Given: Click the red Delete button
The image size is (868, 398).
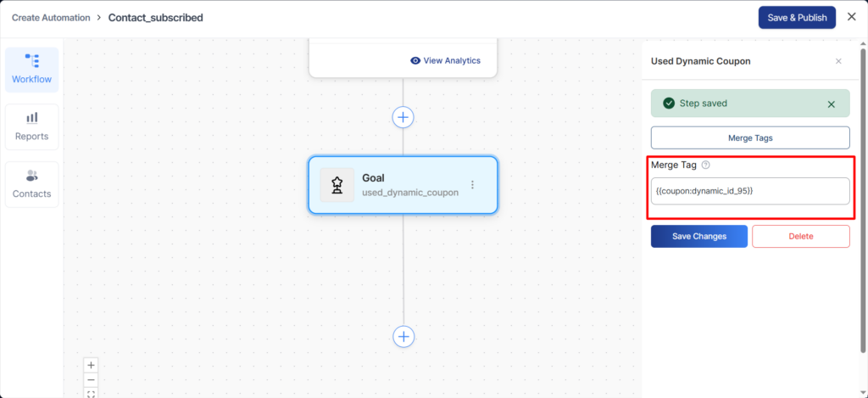Looking at the screenshot, I should (800, 236).
